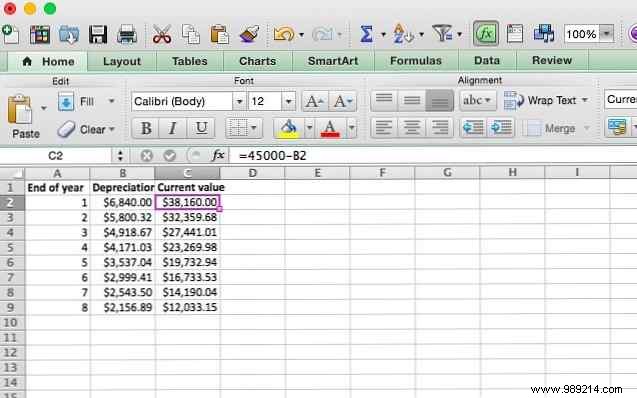This screenshot has width=637, height=398.
Task: Cancel formula entry with X button
Action: [x=147, y=156]
